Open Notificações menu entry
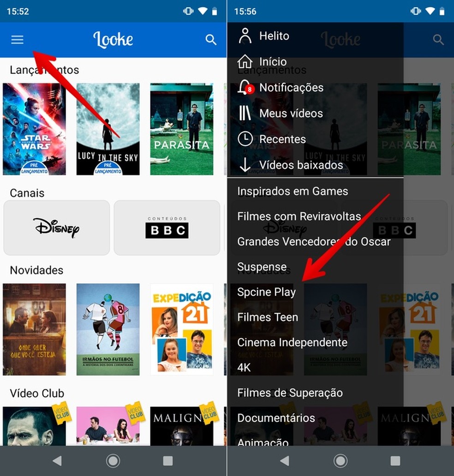The width and height of the screenshot is (454, 476). tap(291, 88)
